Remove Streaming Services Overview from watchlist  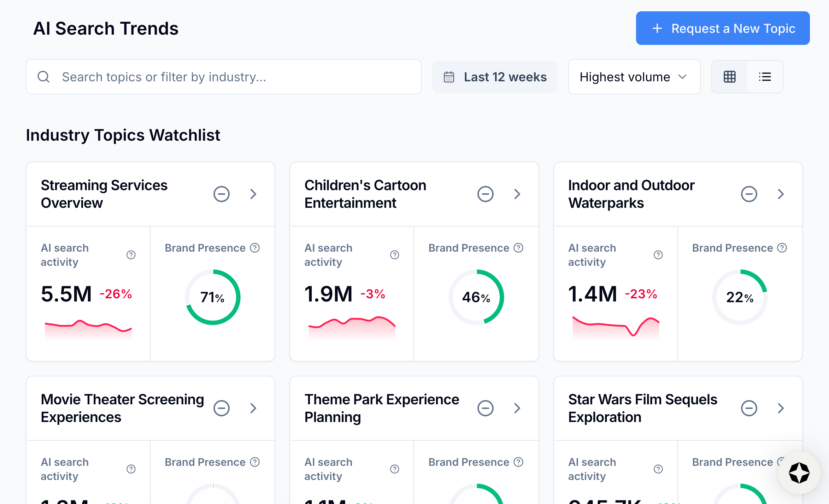tap(222, 194)
